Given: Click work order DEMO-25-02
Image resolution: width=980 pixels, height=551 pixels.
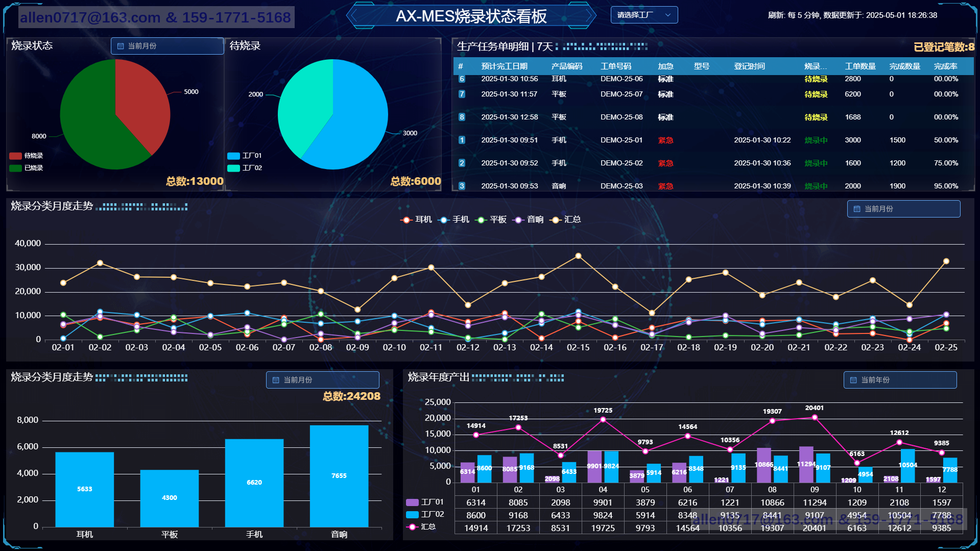Looking at the screenshot, I should tap(622, 163).
